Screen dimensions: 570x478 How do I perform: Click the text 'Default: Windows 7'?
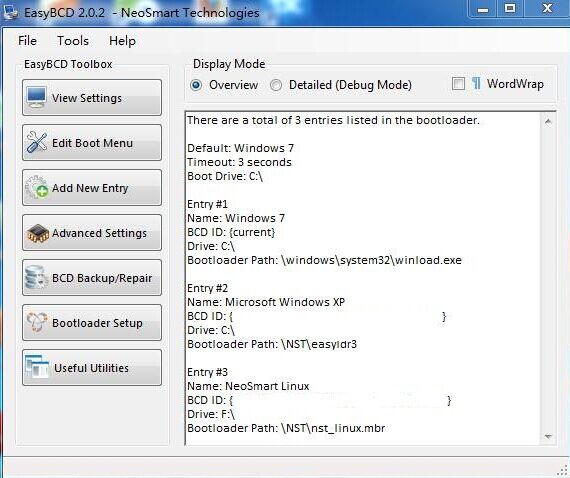(240, 148)
